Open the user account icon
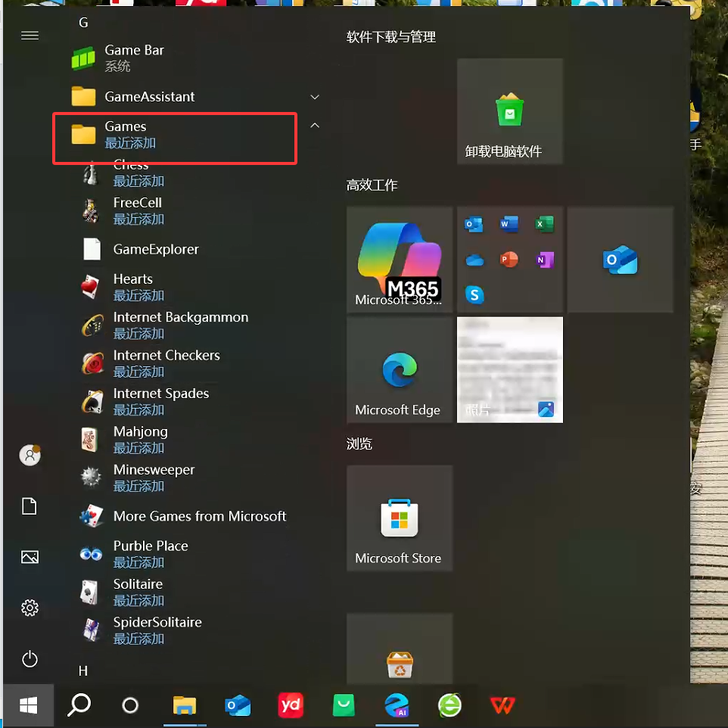The width and height of the screenshot is (728, 728). [30, 455]
